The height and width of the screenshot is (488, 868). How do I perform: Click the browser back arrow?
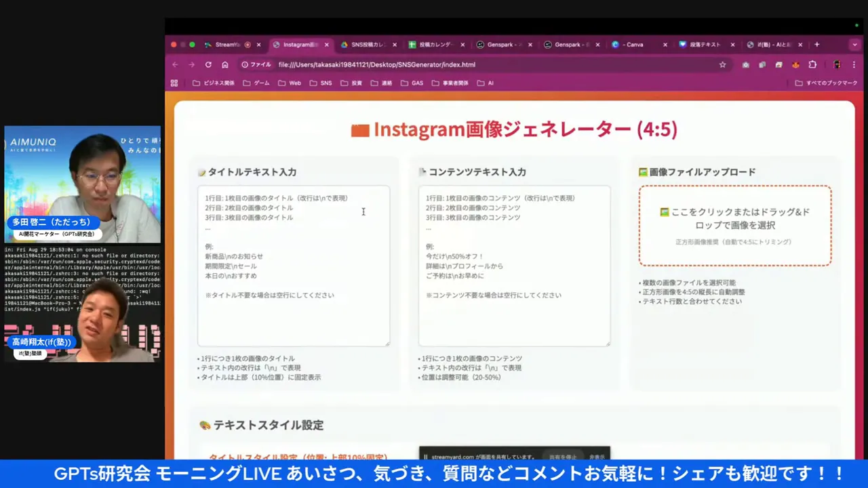(x=176, y=65)
